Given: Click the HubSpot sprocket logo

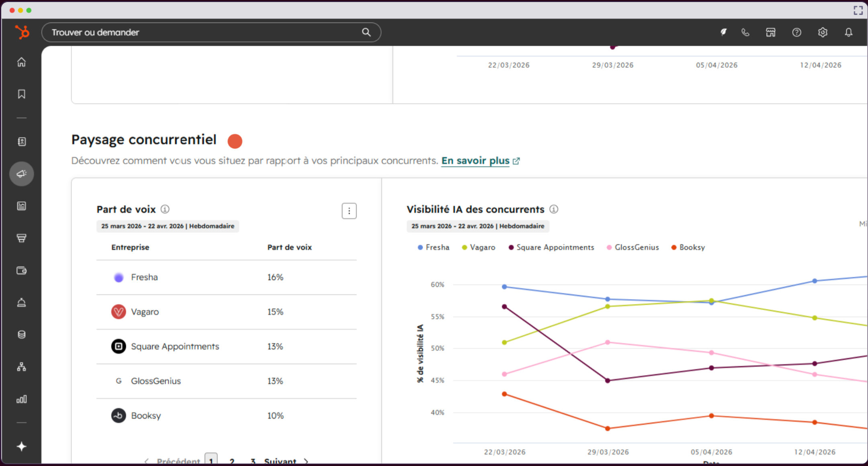Looking at the screenshot, I should [22, 32].
